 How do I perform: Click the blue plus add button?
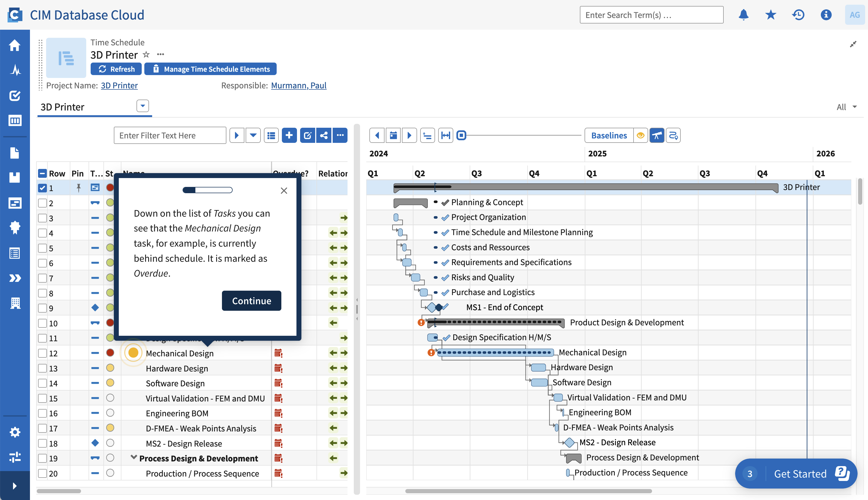click(x=289, y=135)
